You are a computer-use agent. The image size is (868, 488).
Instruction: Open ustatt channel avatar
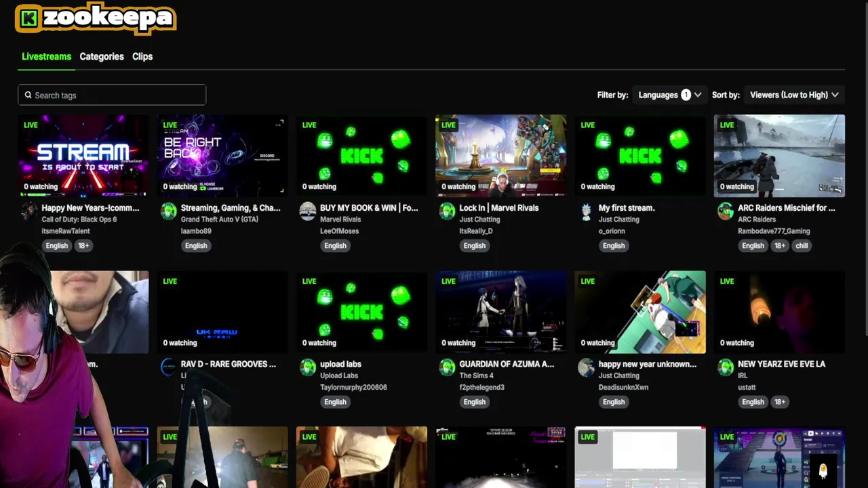[726, 367]
